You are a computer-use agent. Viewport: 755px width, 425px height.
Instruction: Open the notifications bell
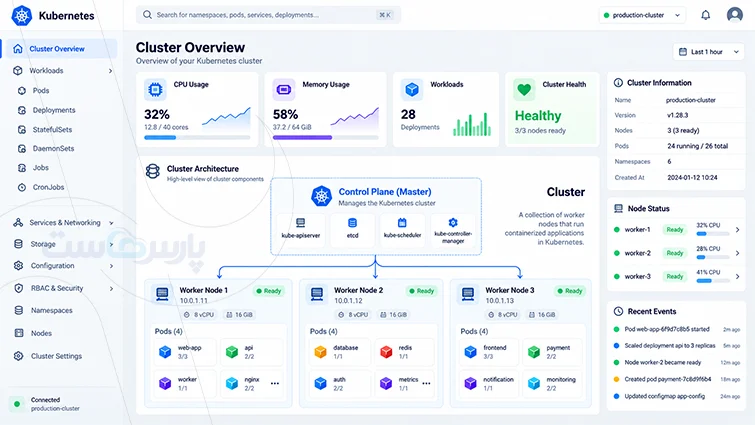coord(705,15)
